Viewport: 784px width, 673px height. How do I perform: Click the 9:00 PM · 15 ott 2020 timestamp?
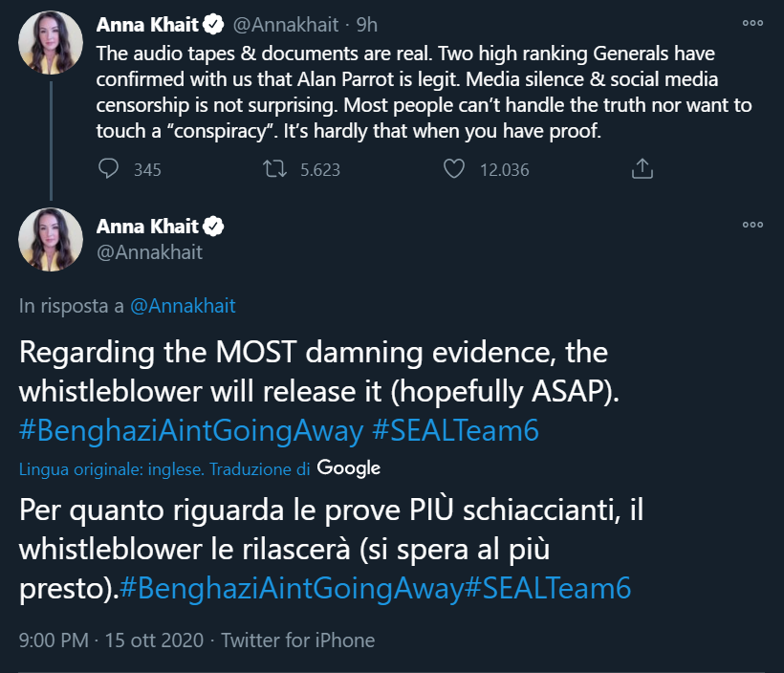111,640
